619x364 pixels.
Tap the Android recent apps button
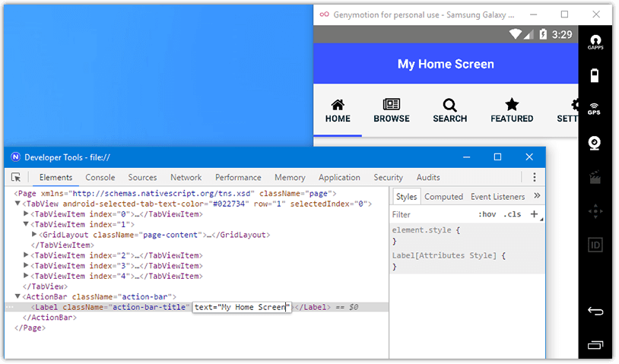[595, 345]
